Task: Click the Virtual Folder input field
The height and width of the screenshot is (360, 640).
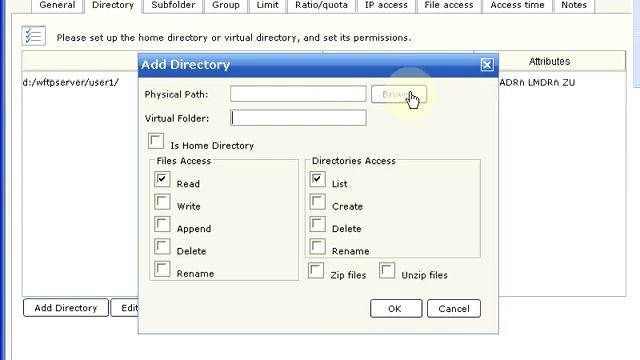Action: [298, 118]
